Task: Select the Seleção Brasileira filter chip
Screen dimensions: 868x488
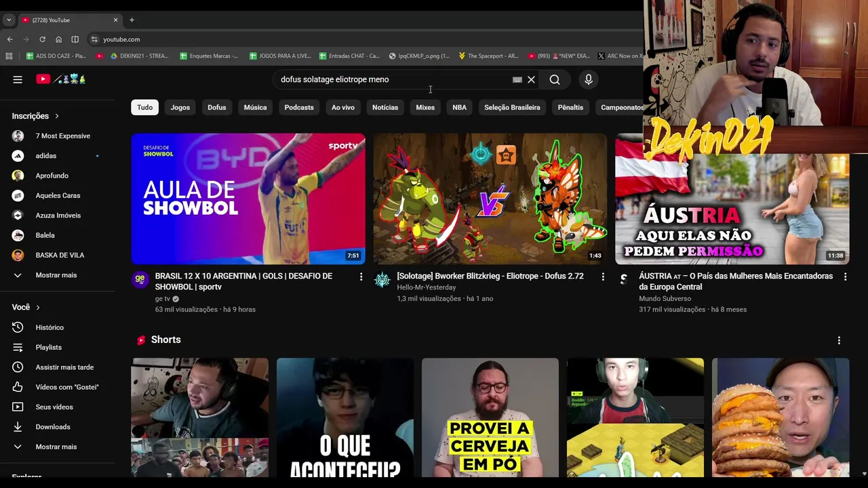Action: 512,107
